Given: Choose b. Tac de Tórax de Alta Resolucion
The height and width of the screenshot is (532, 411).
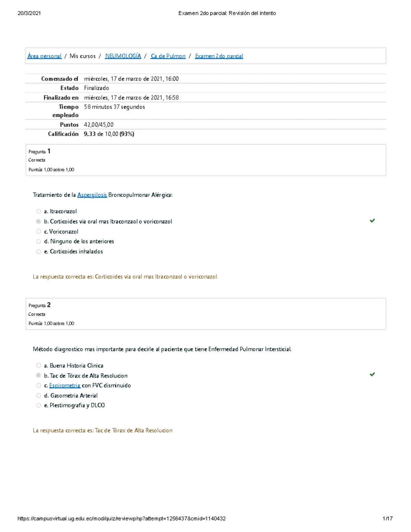Looking at the screenshot, I should [x=39, y=375].
